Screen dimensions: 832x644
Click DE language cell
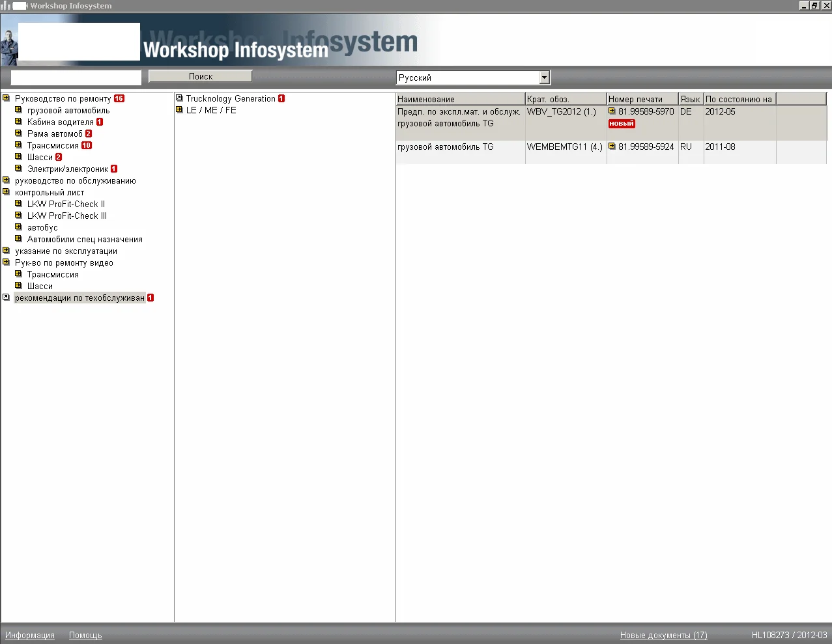click(686, 112)
